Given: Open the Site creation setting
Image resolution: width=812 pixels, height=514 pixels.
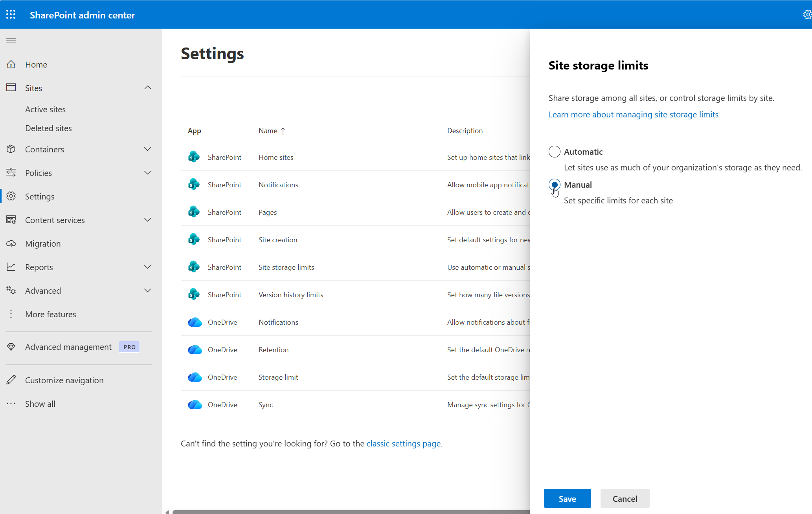Looking at the screenshot, I should [278, 240].
